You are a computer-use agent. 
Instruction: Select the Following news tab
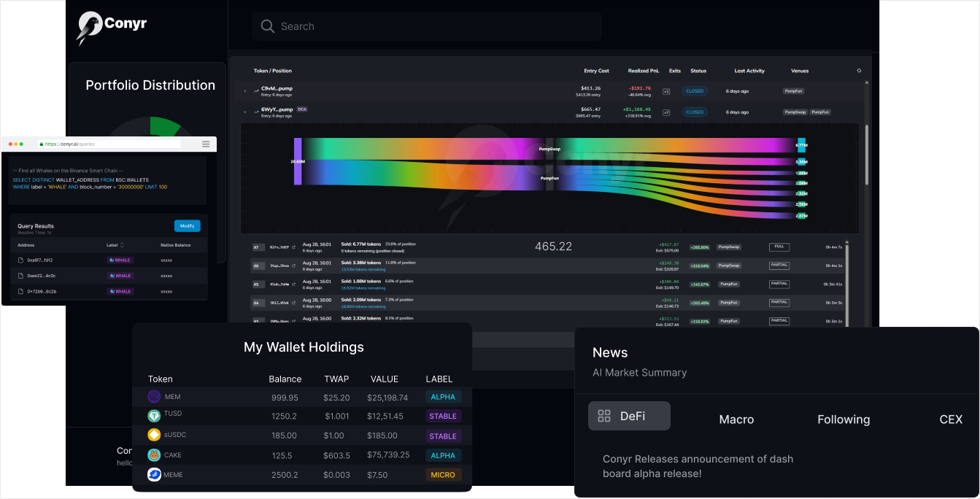pyautogui.click(x=844, y=419)
